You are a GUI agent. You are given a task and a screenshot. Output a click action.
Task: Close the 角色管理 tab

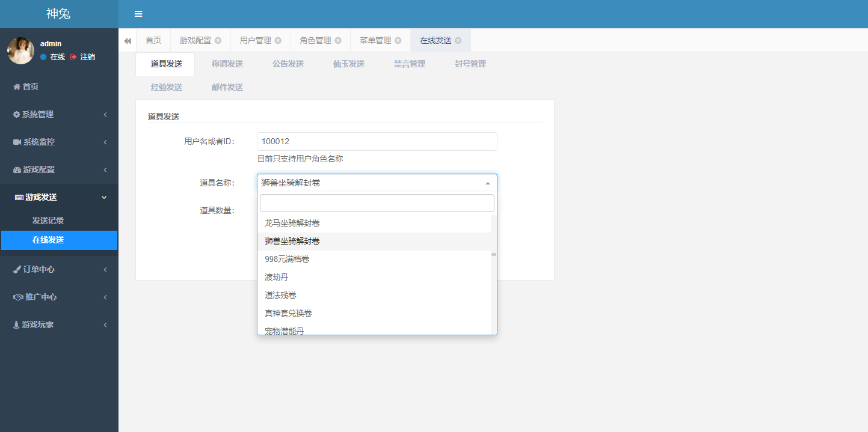(338, 41)
